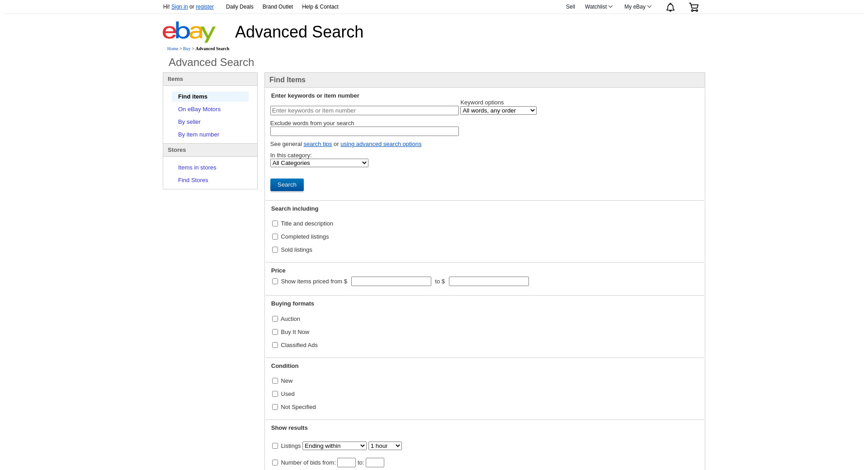Tick the Buy It Now checkbox
868x470 pixels.
tap(275, 332)
